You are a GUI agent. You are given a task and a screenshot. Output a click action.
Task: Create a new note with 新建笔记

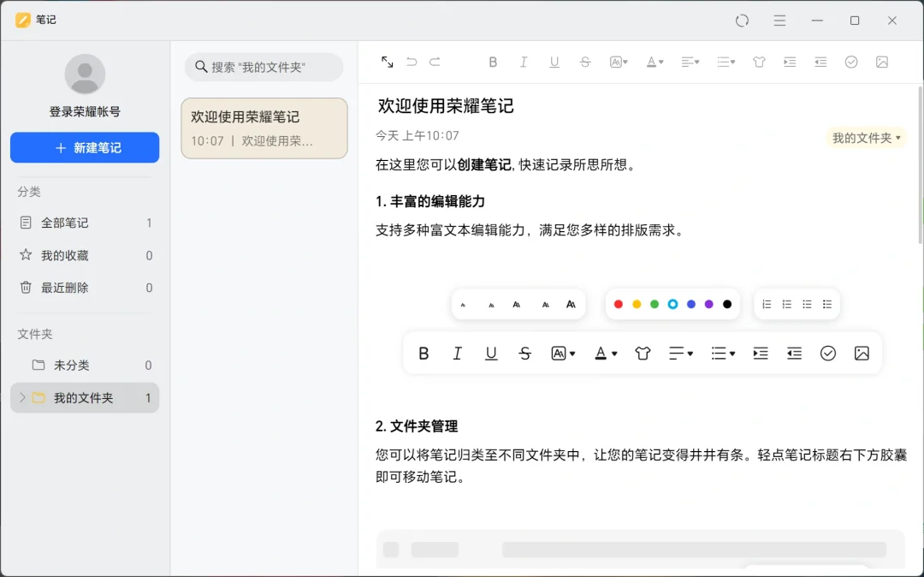tap(85, 147)
